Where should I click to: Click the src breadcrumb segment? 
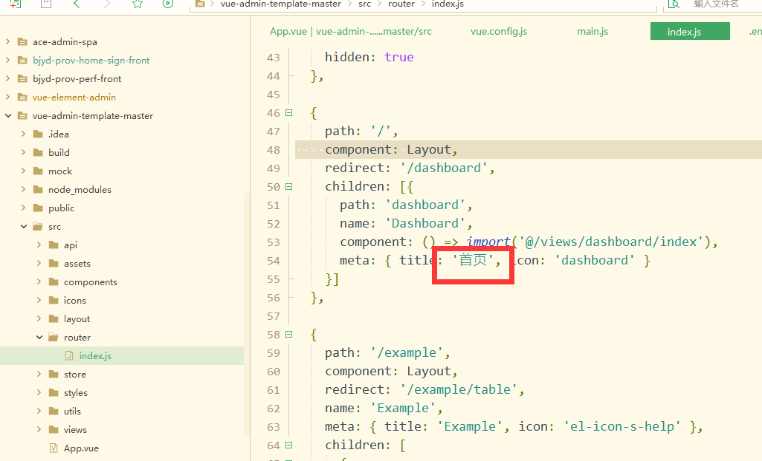click(x=365, y=4)
